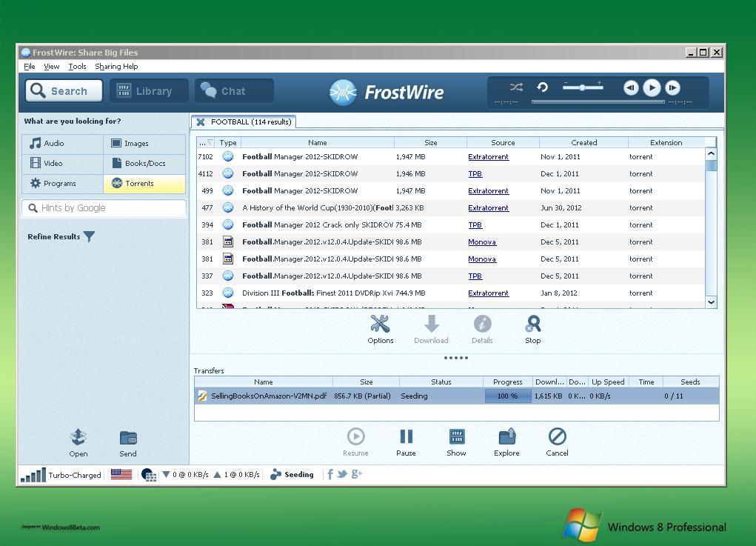Select the Books/Docs file type filter

click(144, 164)
